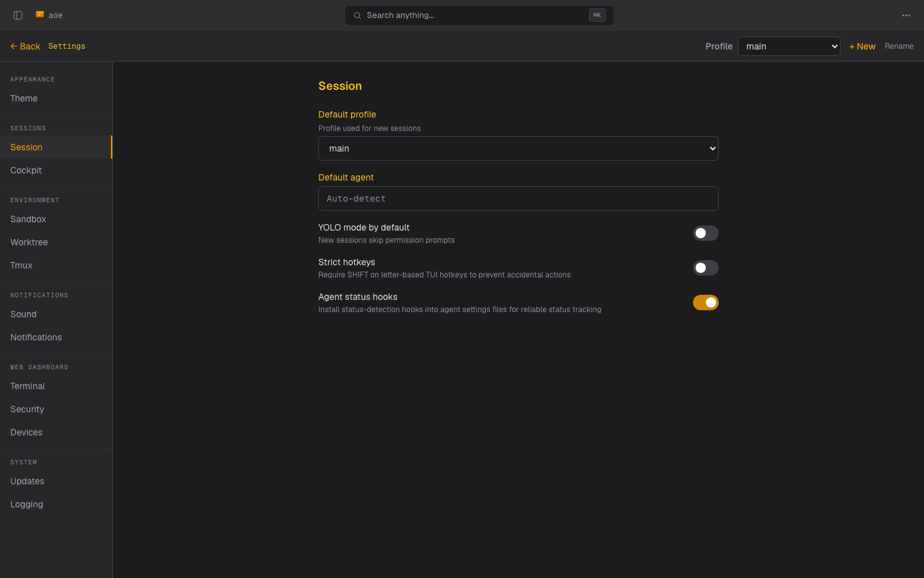This screenshot has width=924, height=578.
Task: Click the Agent status hooks description
Action: [x=459, y=310]
